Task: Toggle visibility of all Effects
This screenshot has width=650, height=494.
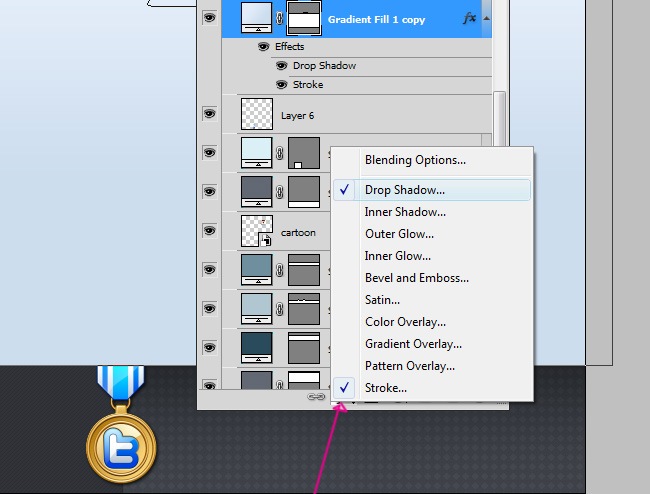Action: point(263,46)
